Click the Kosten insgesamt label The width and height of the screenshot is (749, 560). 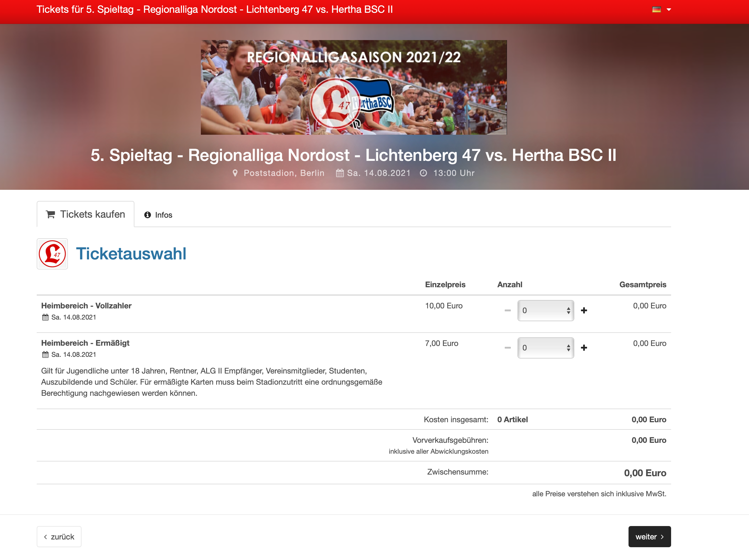[456, 419]
